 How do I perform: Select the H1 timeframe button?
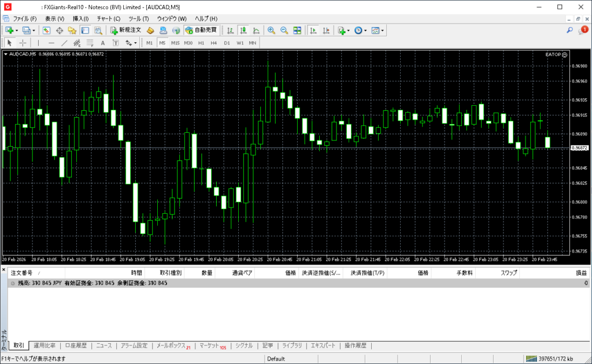coord(201,43)
